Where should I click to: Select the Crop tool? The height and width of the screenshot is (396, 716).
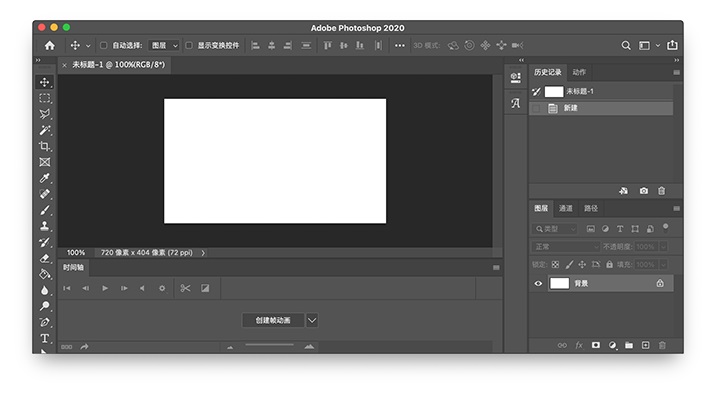click(44, 146)
